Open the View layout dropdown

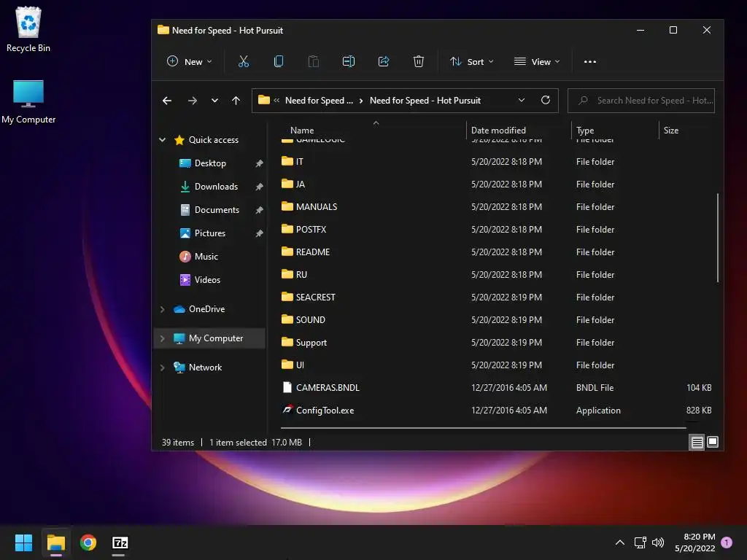[537, 61]
